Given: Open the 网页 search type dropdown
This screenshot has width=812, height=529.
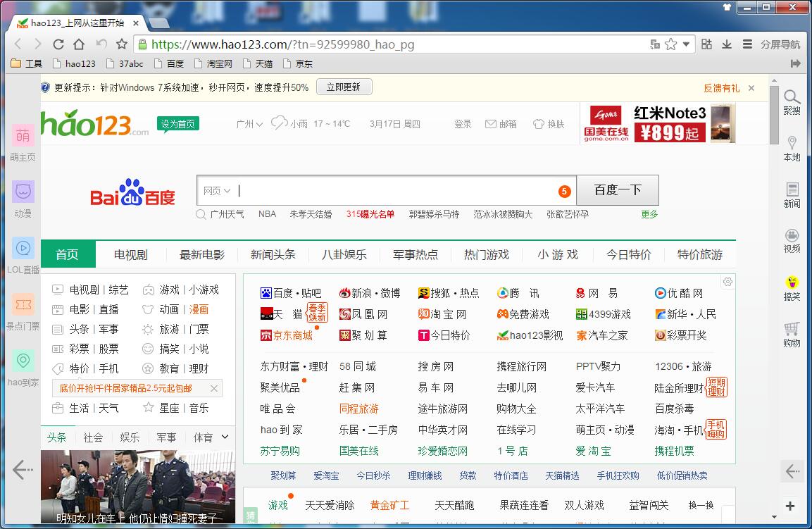Looking at the screenshot, I should coord(216,191).
